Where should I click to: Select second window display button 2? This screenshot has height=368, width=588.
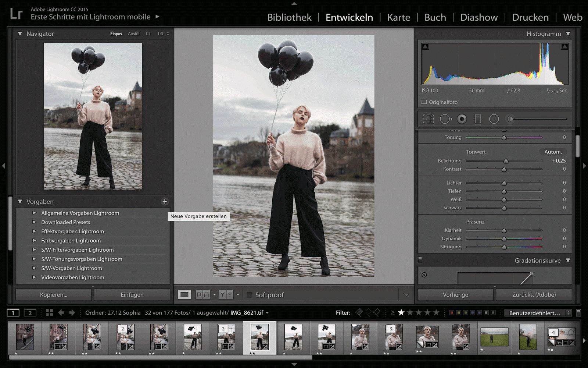tap(30, 313)
